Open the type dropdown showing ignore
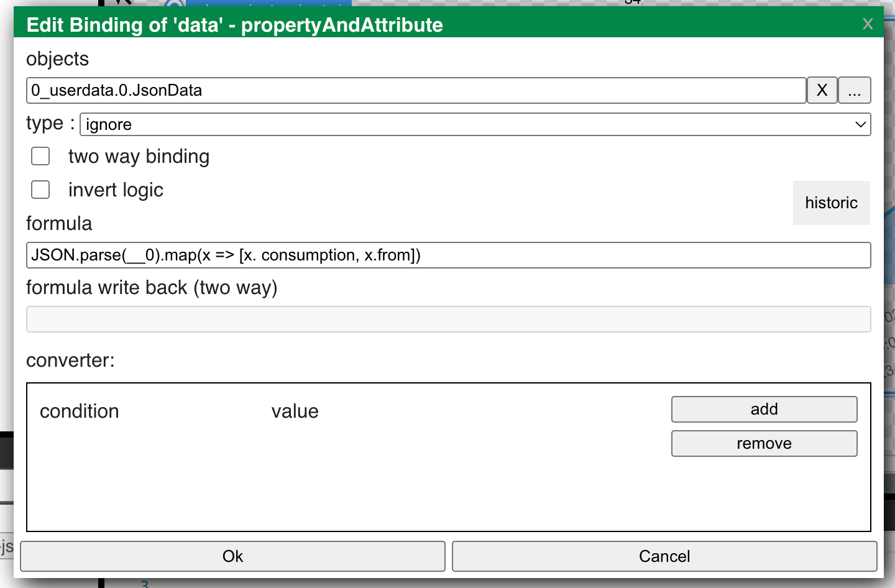 475,124
